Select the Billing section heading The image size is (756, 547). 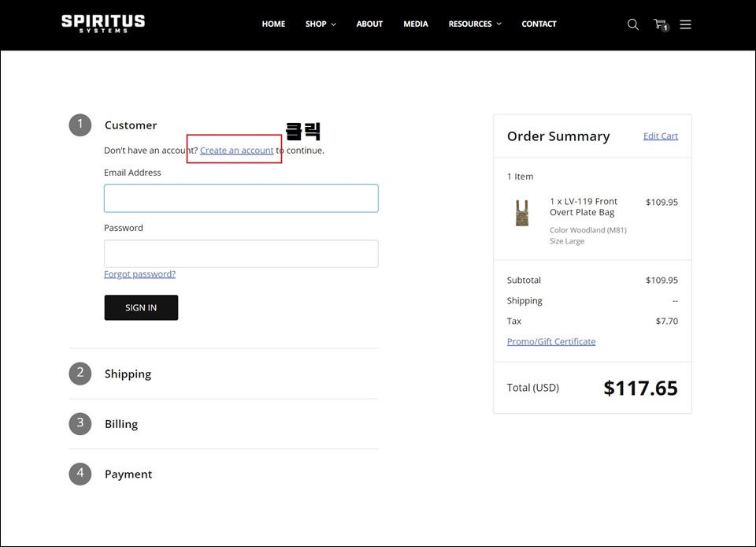tap(121, 424)
